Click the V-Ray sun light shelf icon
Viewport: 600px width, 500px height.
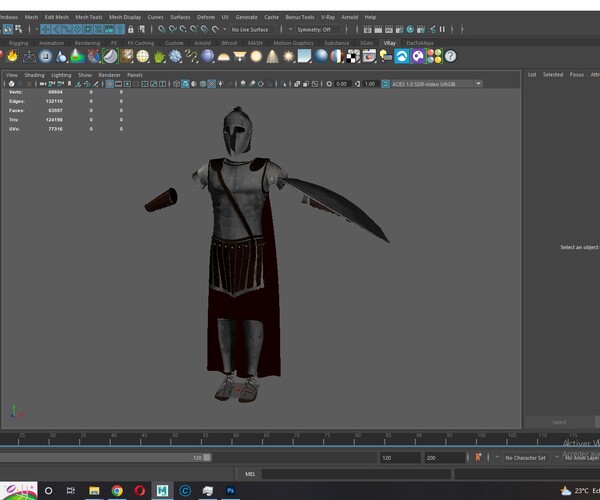pos(289,56)
